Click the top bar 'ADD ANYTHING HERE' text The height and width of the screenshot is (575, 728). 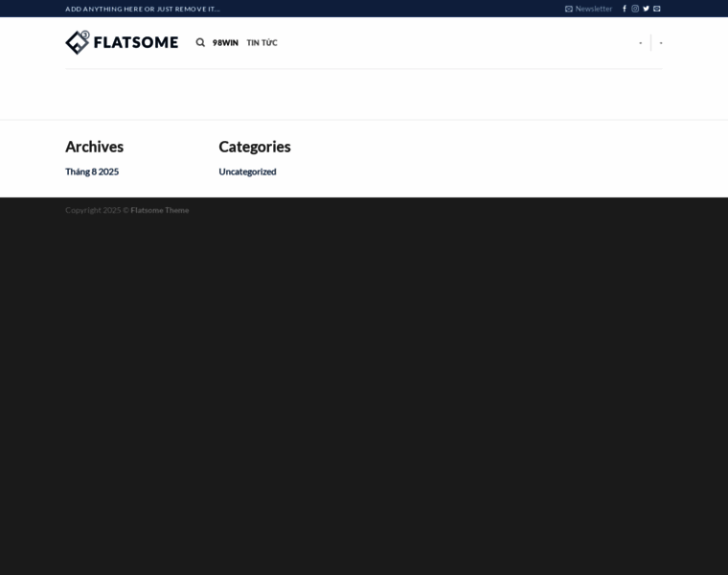point(143,9)
